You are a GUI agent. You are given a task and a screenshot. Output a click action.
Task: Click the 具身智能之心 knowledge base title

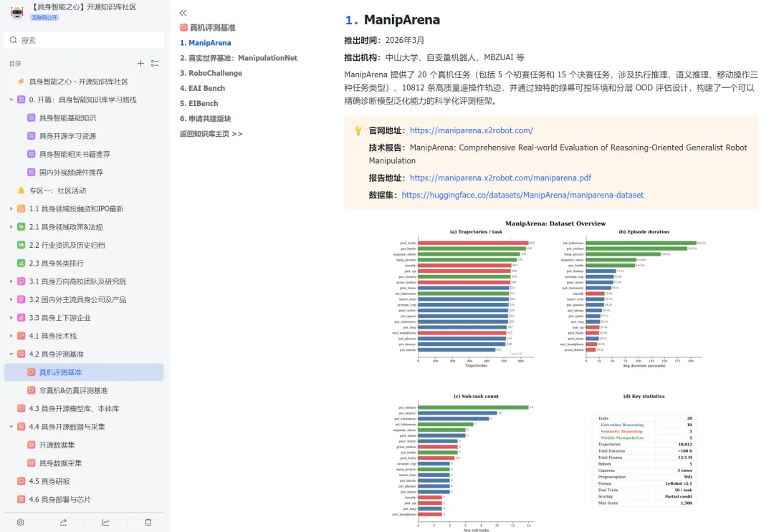pos(84,7)
